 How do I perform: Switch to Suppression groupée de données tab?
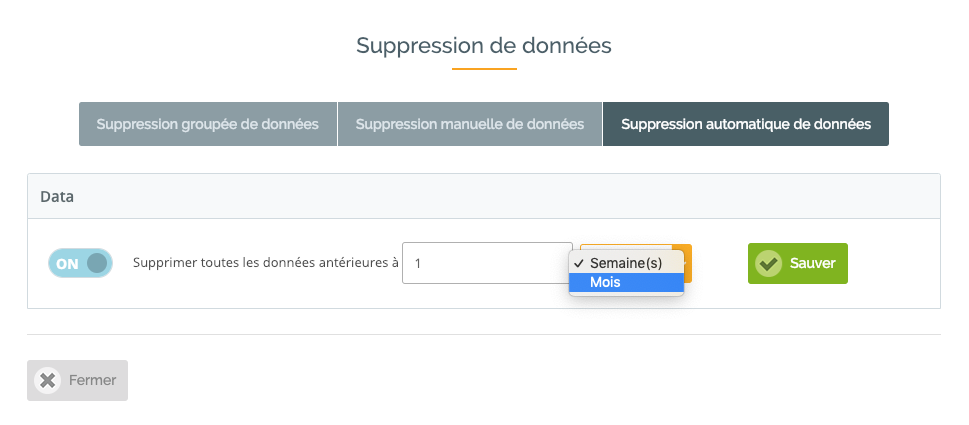pos(208,124)
